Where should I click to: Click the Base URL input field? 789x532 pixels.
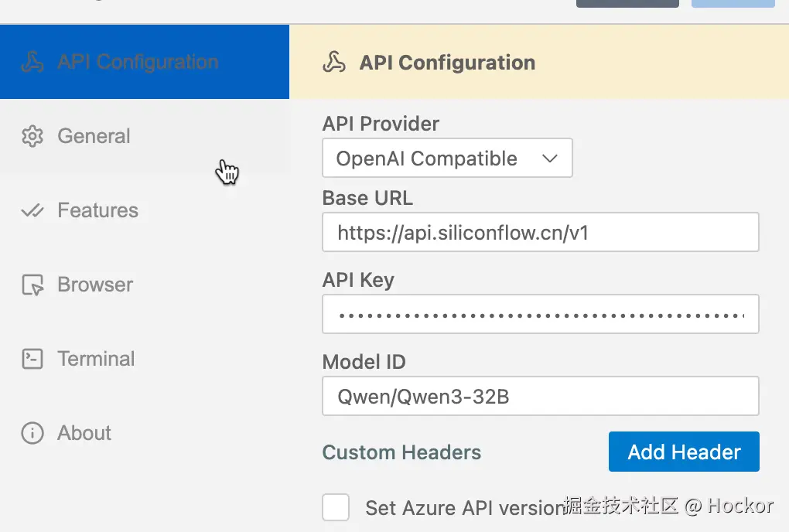click(540, 233)
